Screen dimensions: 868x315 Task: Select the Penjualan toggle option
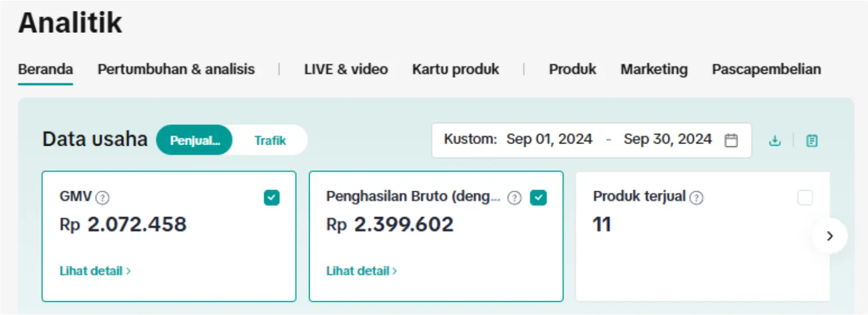coord(195,140)
